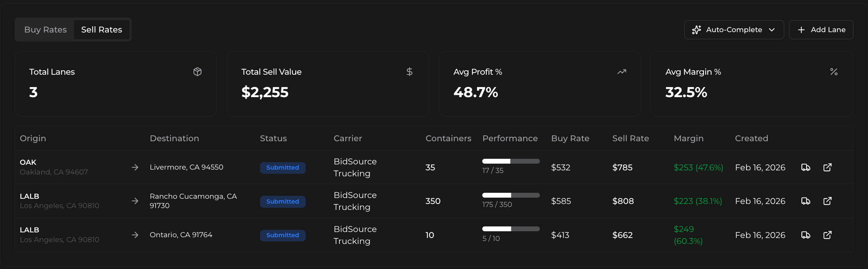Click the percent icon in Avg Margin card

click(x=834, y=71)
